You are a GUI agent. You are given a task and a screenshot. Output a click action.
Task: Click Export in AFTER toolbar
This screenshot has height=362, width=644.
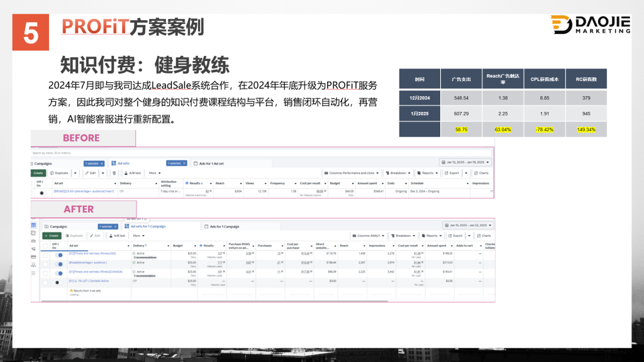click(x=455, y=236)
